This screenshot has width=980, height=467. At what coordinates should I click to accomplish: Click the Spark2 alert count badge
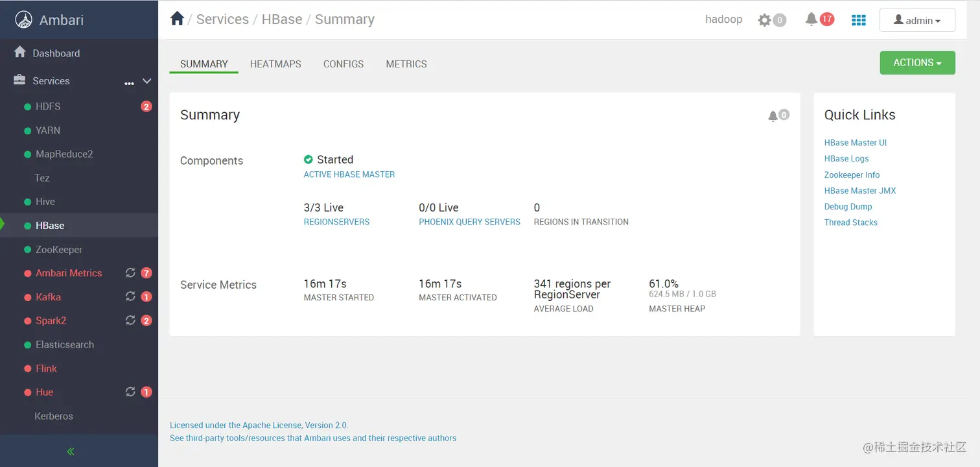point(146,320)
